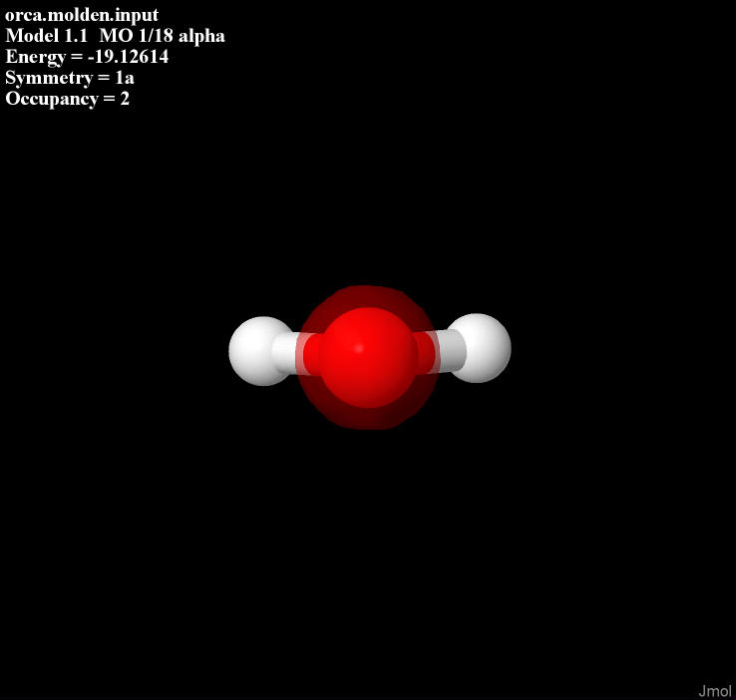Click the Jmol logo text at bottom right
Screen dimensions: 736x700
point(714,691)
